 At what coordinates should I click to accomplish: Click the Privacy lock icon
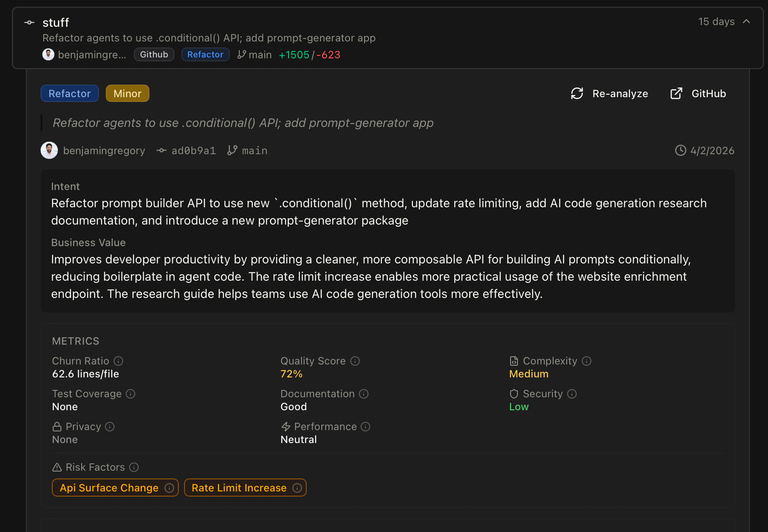coord(57,427)
